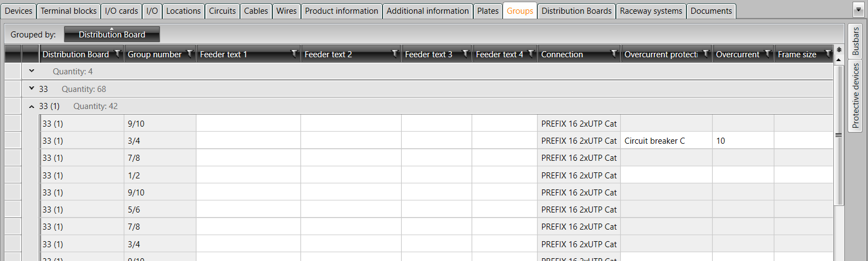The width and height of the screenshot is (868, 261).
Task: Open the tab overflow dropdown arrow
Action: pos(858,10)
